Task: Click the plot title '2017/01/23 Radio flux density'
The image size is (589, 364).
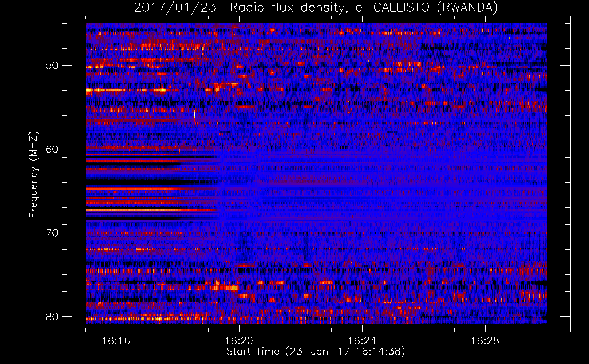Action: pos(316,7)
